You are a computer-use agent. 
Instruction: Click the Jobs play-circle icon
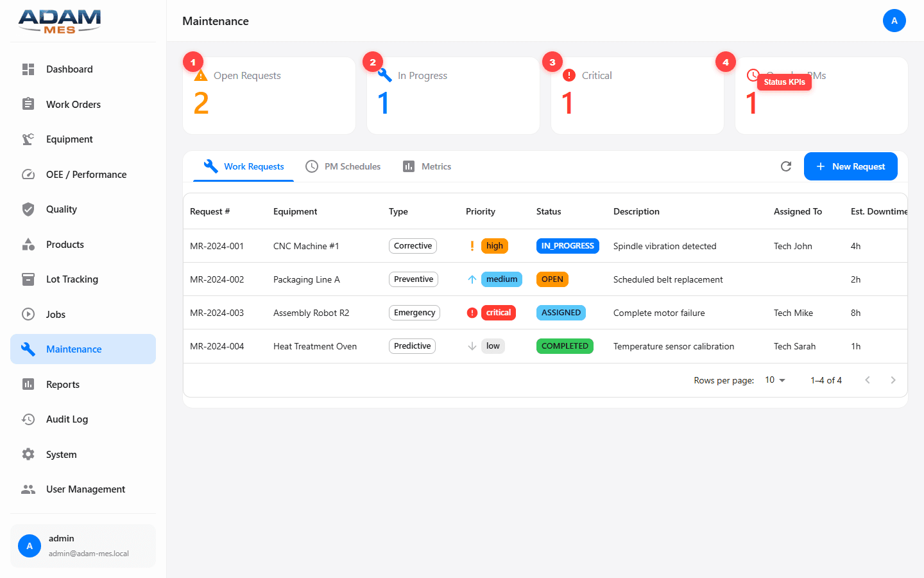pos(28,314)
